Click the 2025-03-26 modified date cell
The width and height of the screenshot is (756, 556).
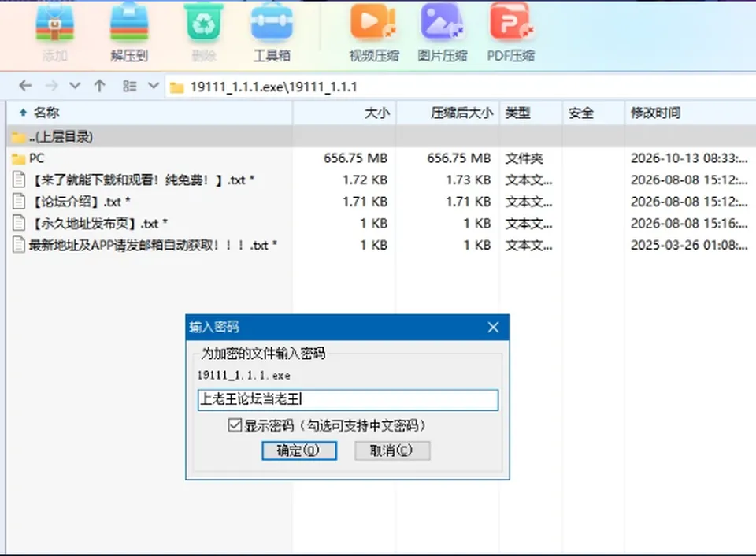[689, 245]
